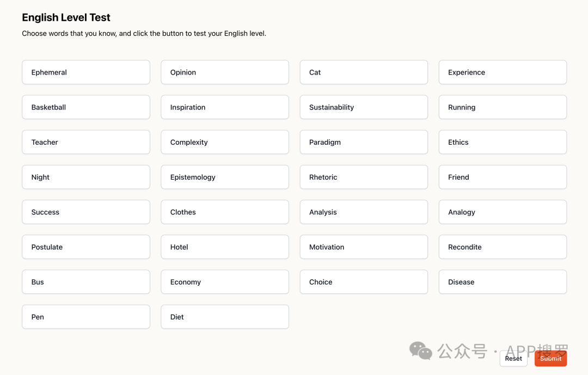Submit the selected words
This screenshot has width=588, height=375.
tap(550, 359)
